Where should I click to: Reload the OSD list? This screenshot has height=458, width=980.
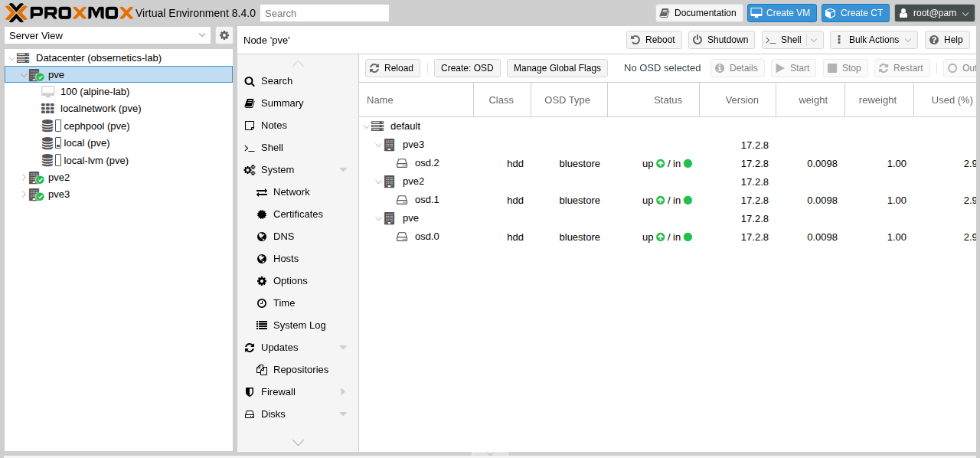point(392,68)
